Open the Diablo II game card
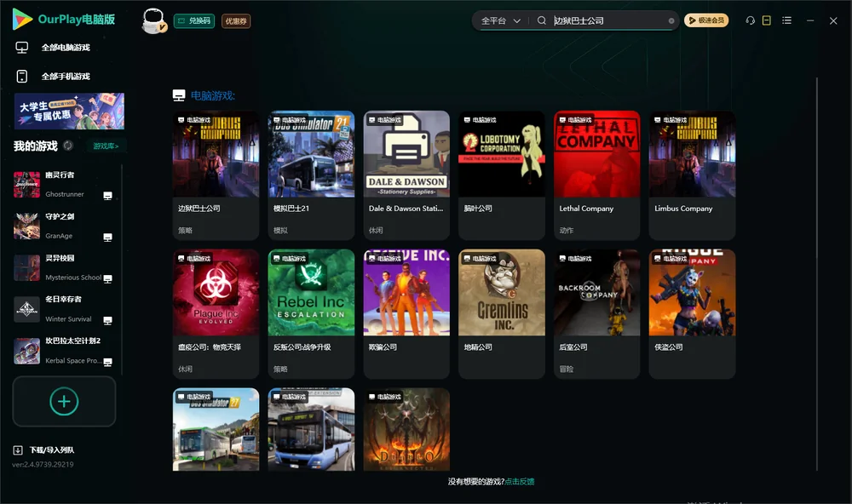This screenshot has width=852, height=504. point(406,430)
